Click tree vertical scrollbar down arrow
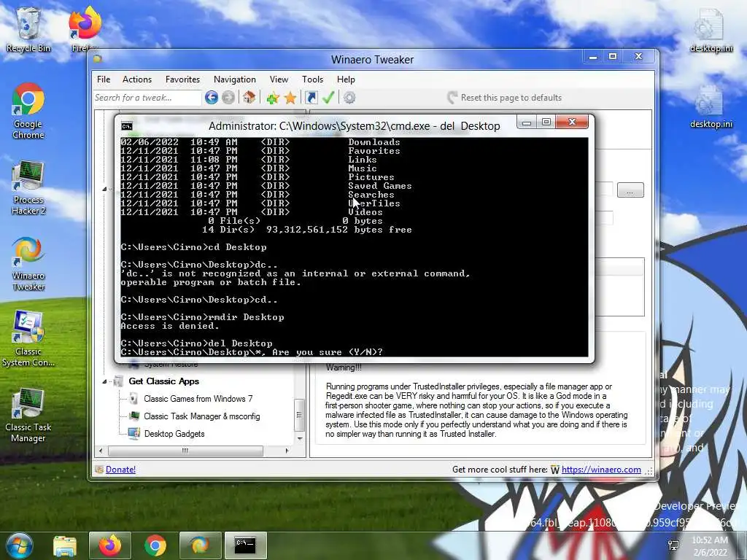This screenshot has height=560, width=747. pyautogui.click(x=300, y=438)
